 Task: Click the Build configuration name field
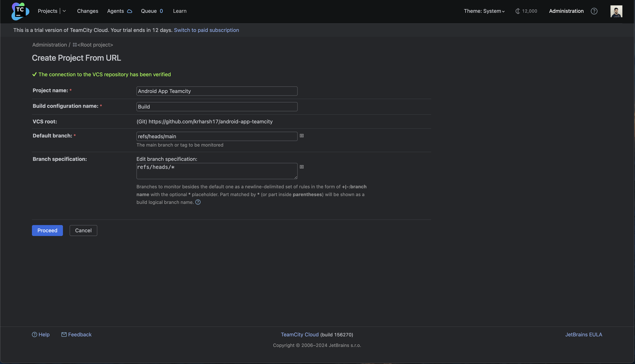click(x=217, y=107)
